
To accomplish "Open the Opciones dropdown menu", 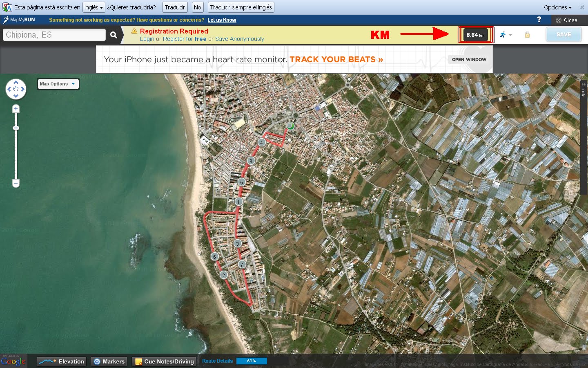I will point(557,7).
